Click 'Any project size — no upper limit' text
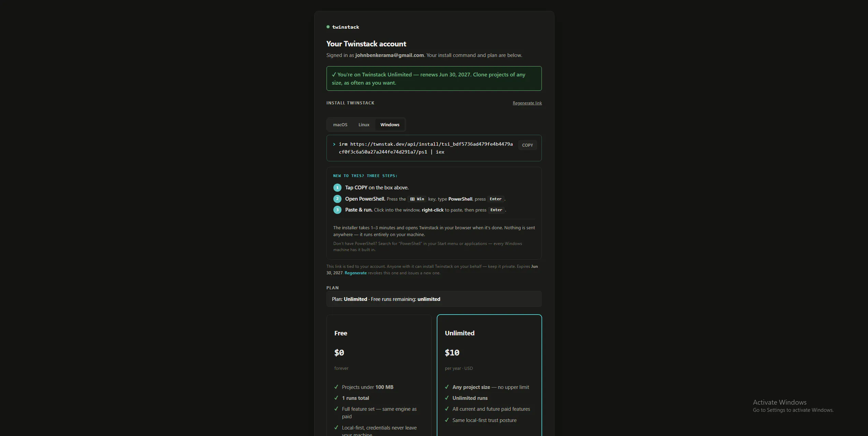 coord(491,387)
